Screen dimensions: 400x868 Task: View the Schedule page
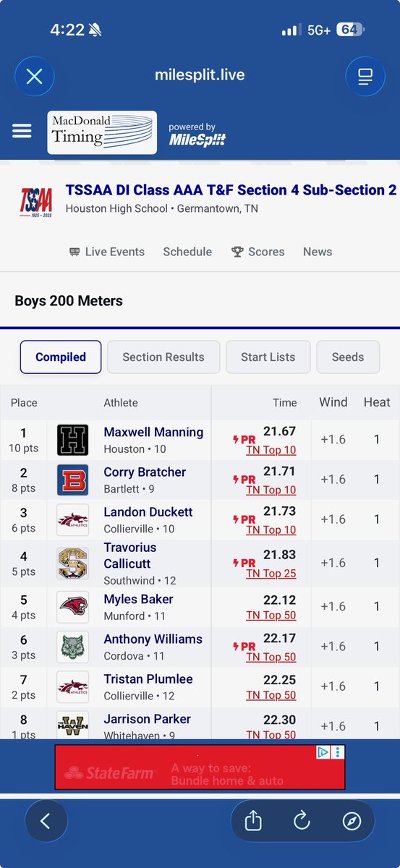[x=187, y=252]
